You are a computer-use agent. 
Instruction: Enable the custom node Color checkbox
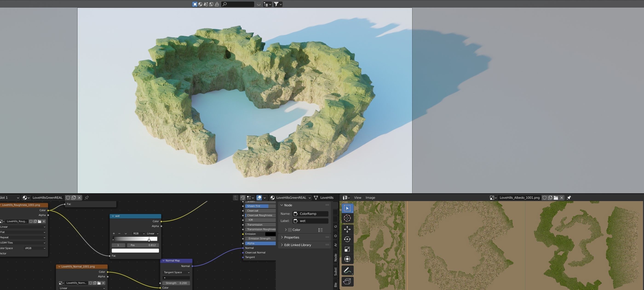(x=290, y=230)
